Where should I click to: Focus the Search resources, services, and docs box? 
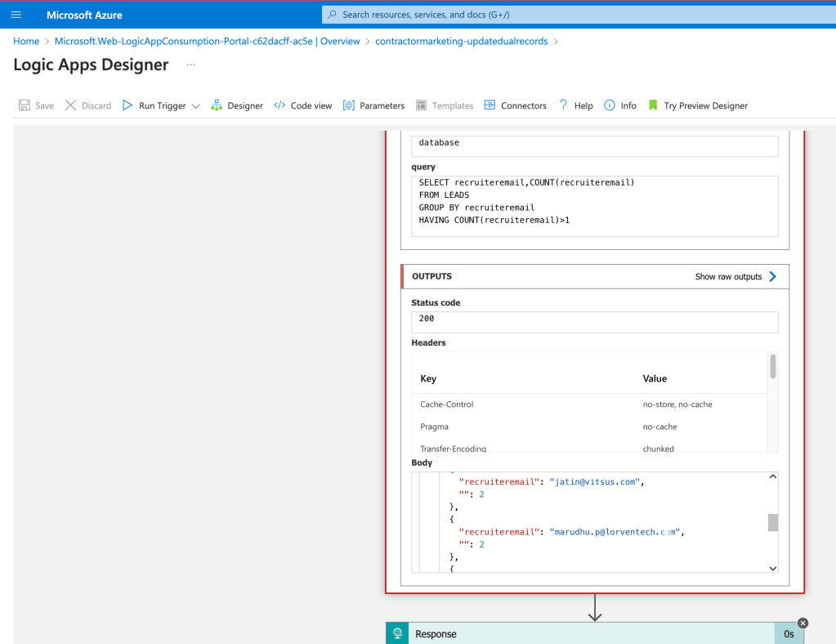point(579,15)
